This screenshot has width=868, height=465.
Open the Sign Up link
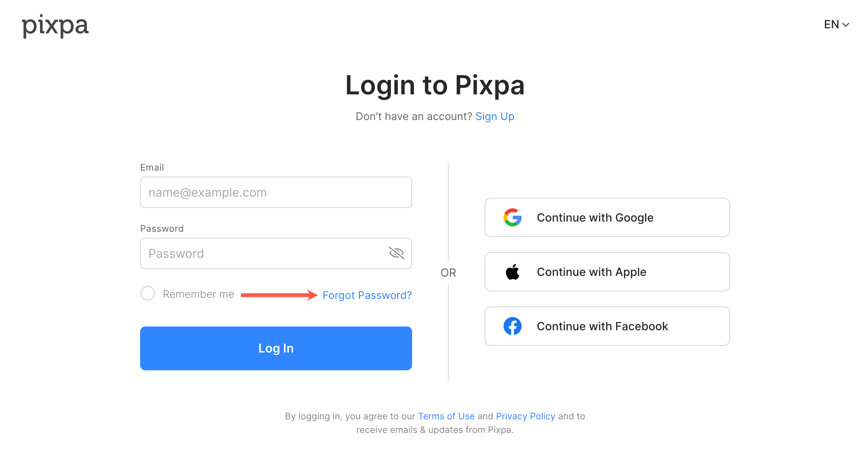495,116
